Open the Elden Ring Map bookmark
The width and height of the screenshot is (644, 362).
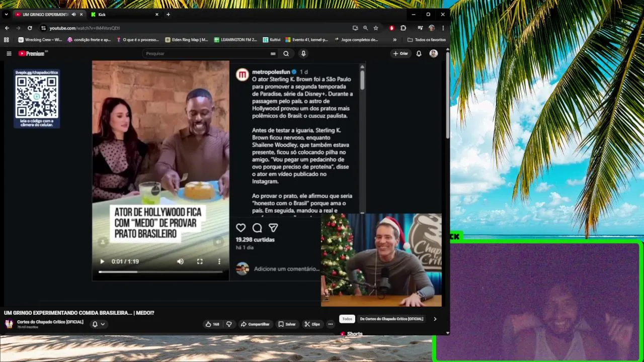tap(186, 40)
